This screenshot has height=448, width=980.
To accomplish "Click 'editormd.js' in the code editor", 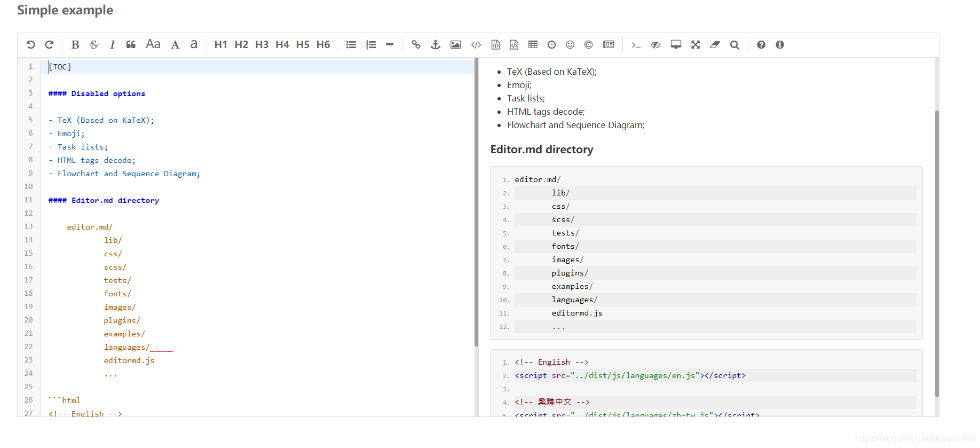I will tap(129, 360).
